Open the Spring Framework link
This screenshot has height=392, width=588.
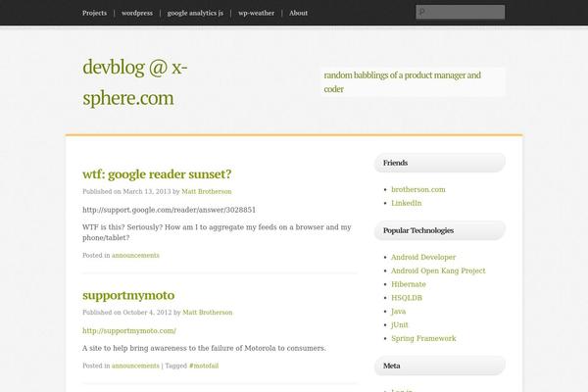coord(423,338)
